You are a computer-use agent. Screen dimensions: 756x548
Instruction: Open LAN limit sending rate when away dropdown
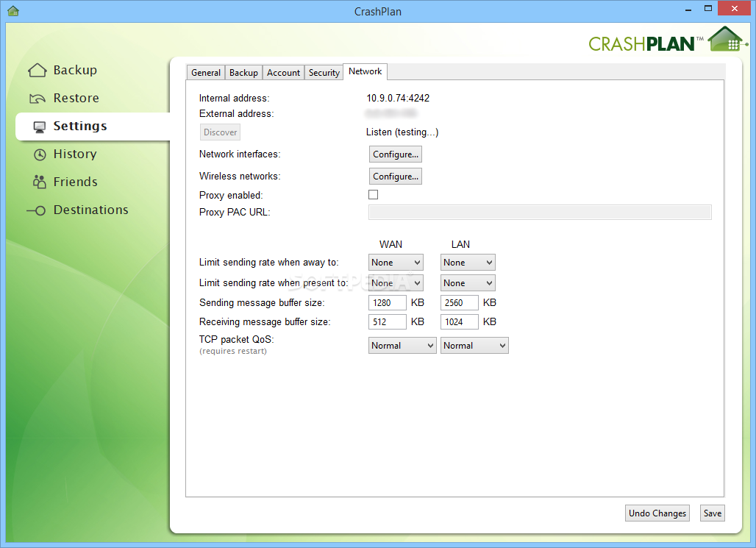[x=468, y=263]
